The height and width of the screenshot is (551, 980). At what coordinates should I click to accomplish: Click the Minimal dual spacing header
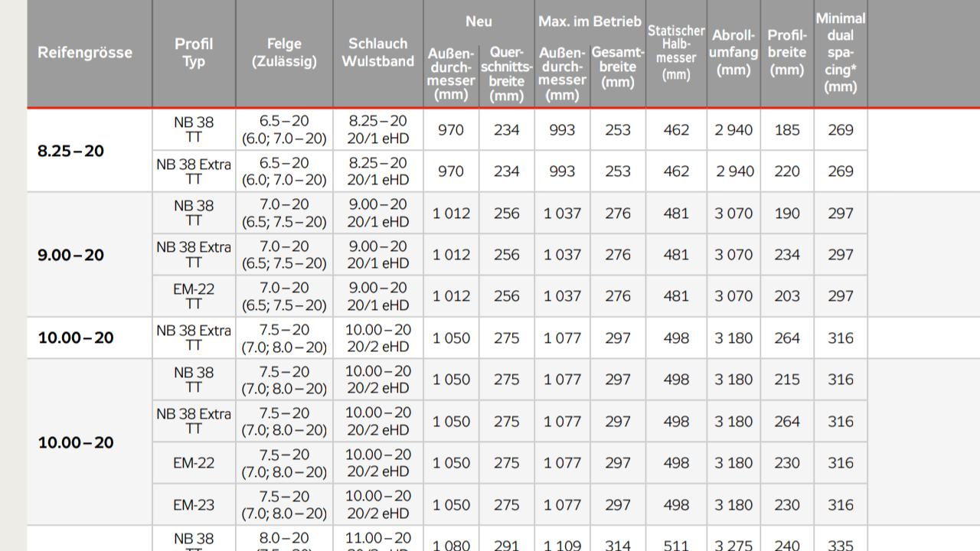840,53
